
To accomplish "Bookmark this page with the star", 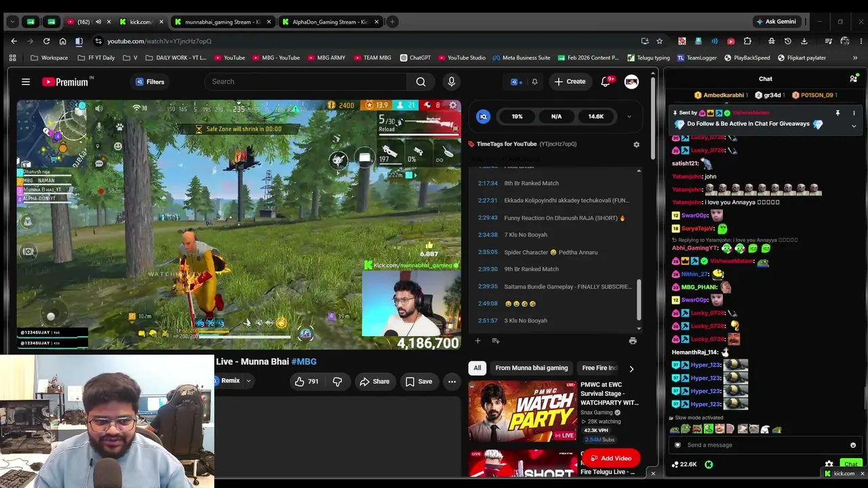I will click(659, 41).
